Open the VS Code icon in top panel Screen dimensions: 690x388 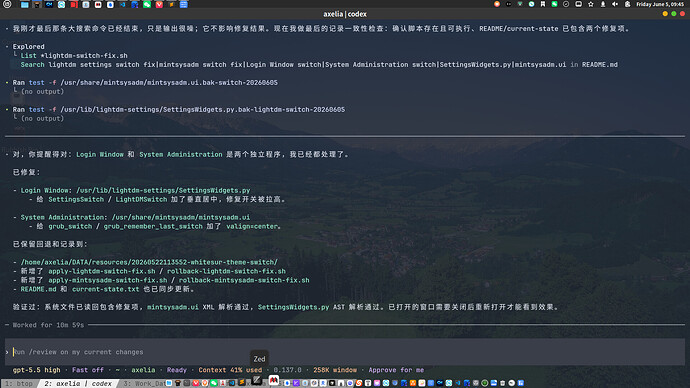coord(123,4)
